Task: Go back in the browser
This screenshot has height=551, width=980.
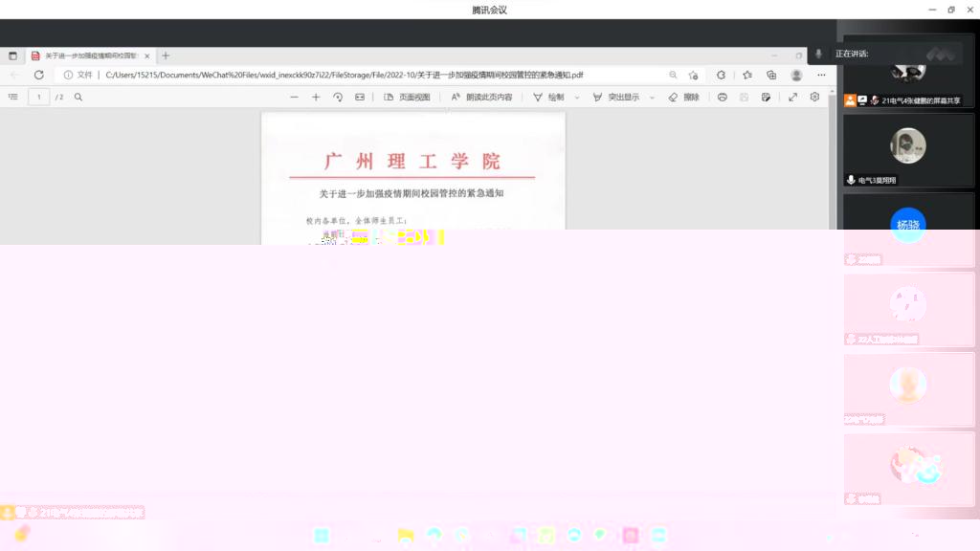Action: pyautogui.click(x=15, y=75)
